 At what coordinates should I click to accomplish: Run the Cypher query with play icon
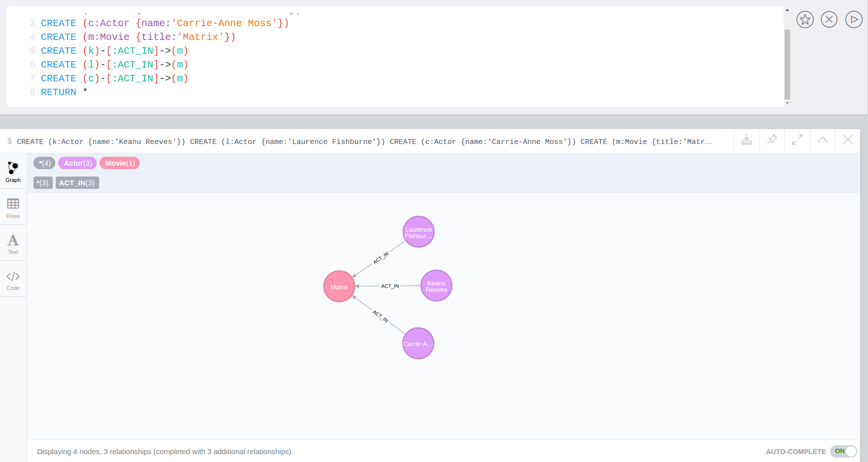click(854, 20)
